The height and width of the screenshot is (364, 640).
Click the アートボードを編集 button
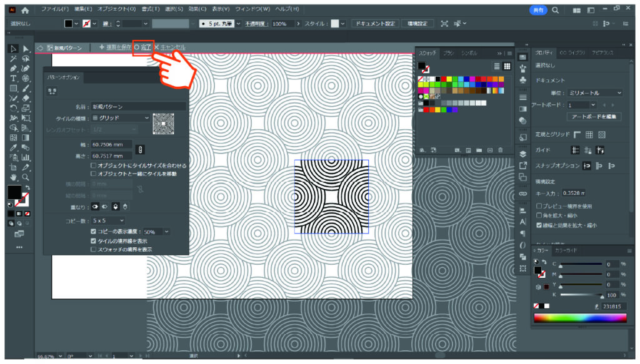594,117
